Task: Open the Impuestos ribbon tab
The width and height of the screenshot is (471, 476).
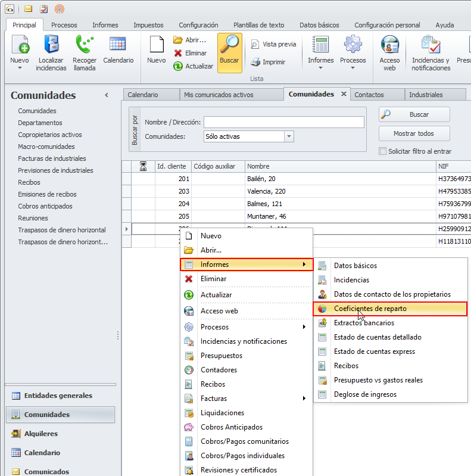Action: click(x=148, y=25)
